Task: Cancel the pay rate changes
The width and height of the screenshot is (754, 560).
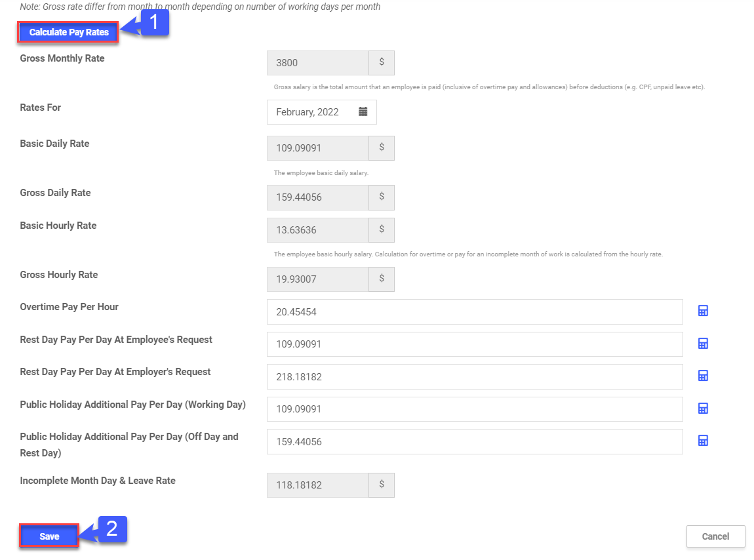Action: [715, 536]
